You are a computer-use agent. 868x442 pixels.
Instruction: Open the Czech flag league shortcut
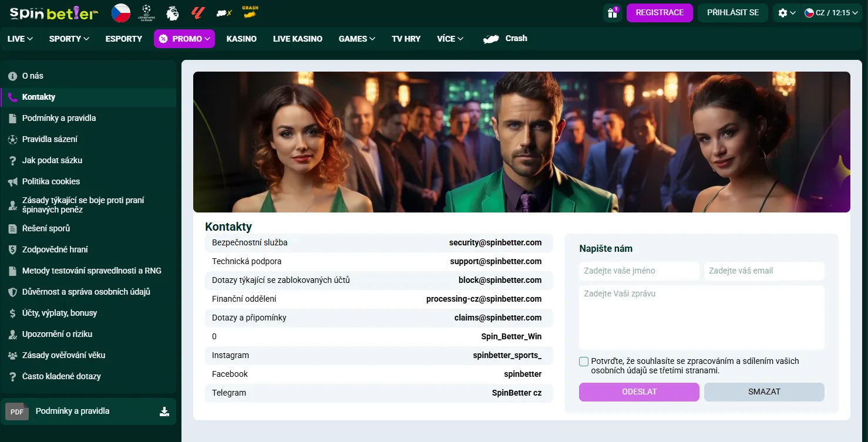(x=121, y=13)
